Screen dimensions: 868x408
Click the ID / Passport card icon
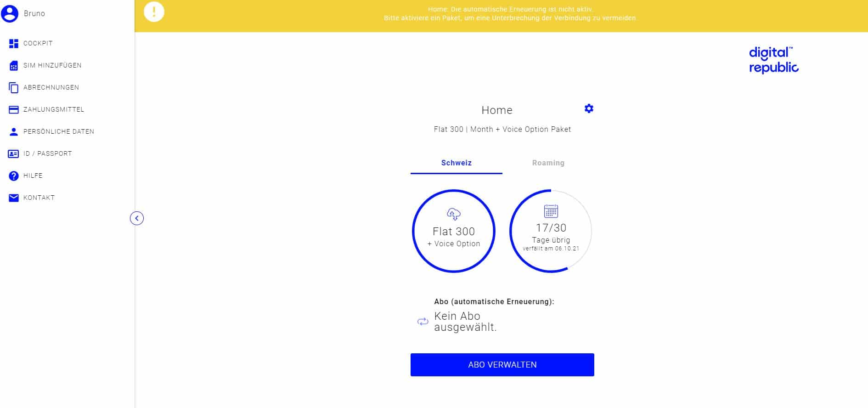[14, 153]
